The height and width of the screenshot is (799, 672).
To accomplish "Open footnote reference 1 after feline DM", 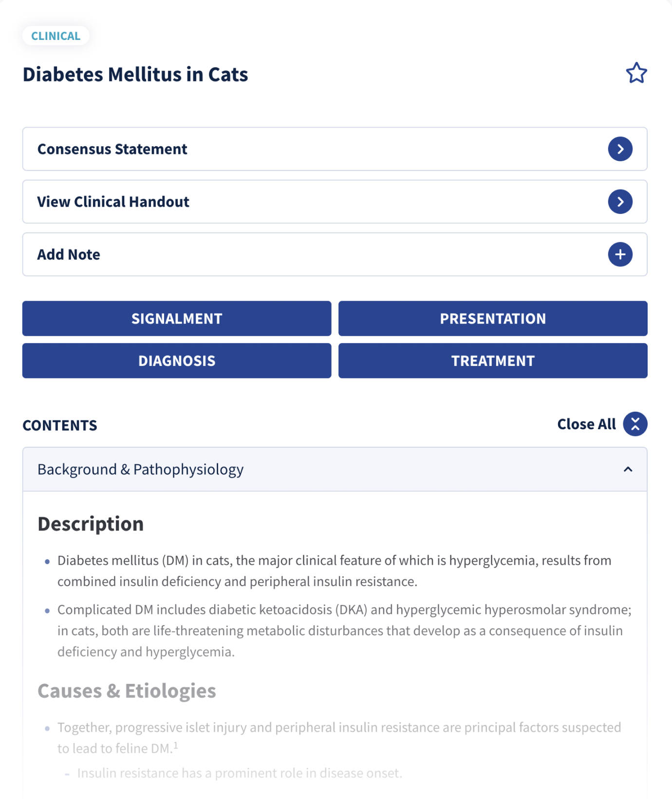I will [x=176, y=745].
